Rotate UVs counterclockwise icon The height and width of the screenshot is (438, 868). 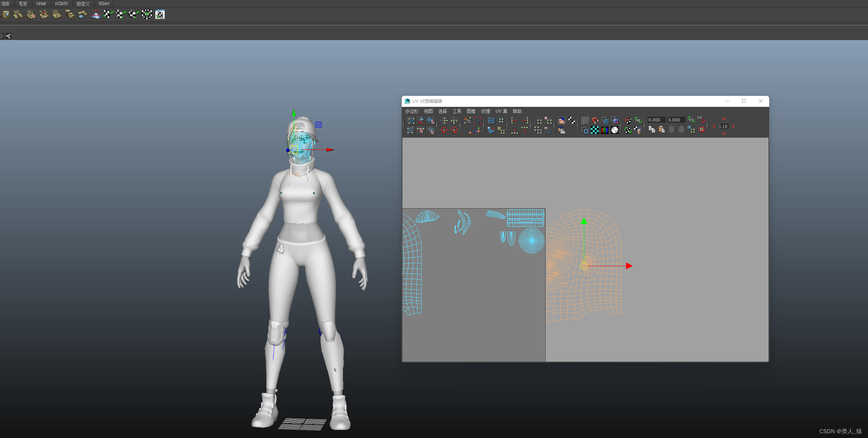click(444, 130)
